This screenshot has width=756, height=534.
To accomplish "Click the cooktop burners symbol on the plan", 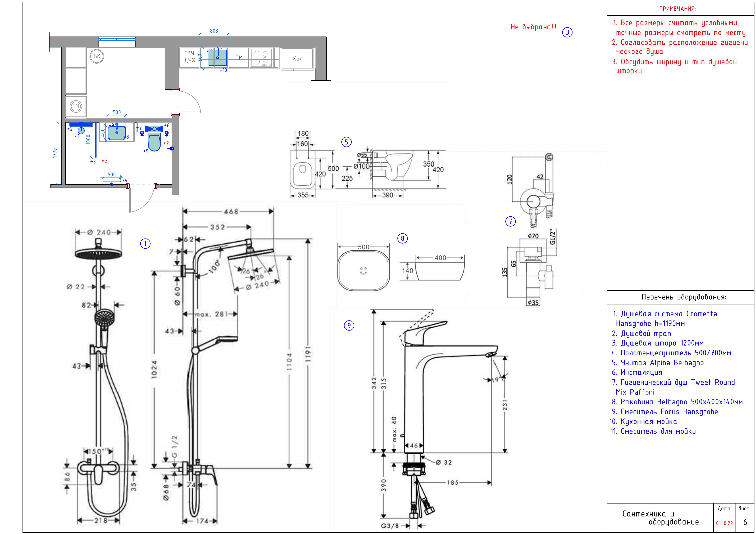I will point(261,58).
